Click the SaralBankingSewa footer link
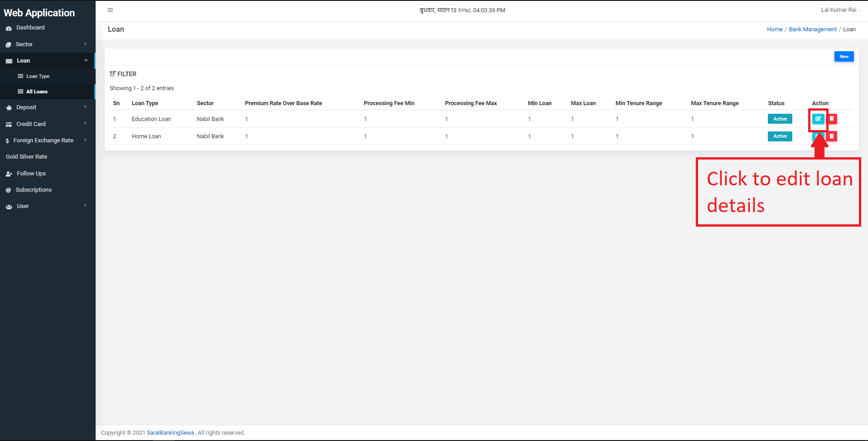 click(170, 433)
